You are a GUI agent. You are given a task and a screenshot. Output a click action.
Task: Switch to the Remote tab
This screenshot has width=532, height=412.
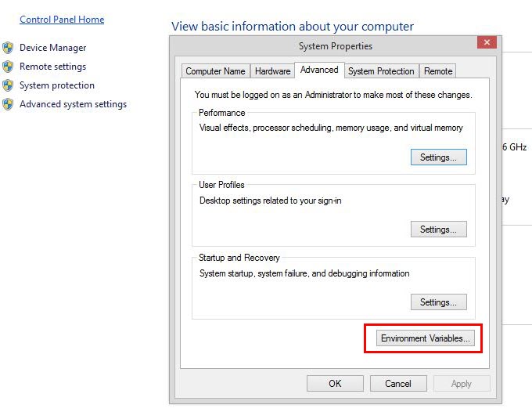coord(438,71)
